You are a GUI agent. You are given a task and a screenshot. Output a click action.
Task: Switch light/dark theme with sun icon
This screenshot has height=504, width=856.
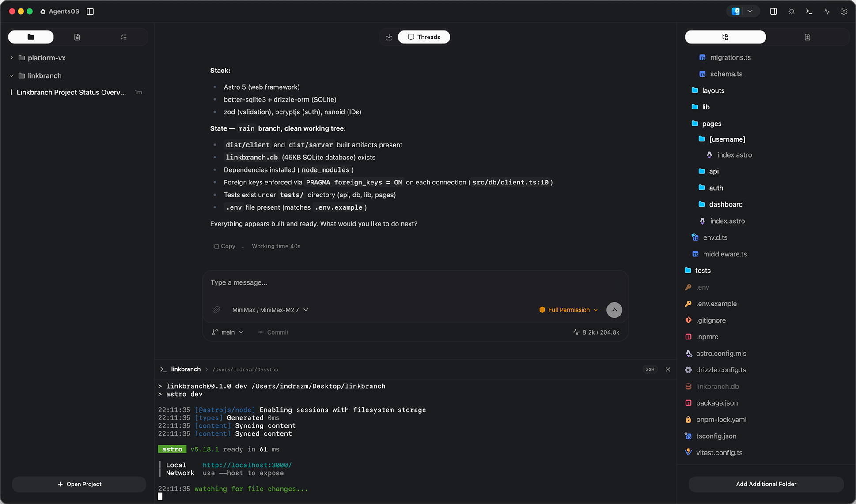click(792, 11)
